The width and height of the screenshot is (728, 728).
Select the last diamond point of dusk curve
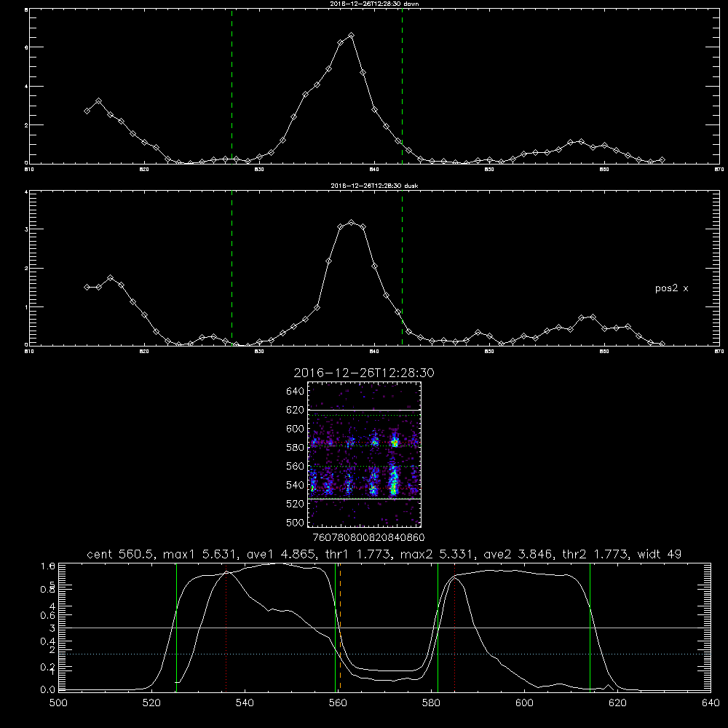(662, 344)
